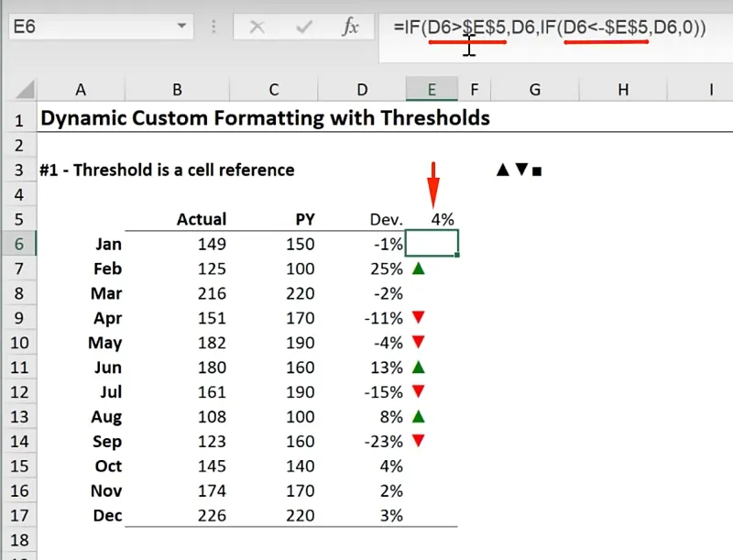Viewport: 733px width, 560px height.
Task: Select the red down arrow in Sep row
Action: [x=419, y=441]
